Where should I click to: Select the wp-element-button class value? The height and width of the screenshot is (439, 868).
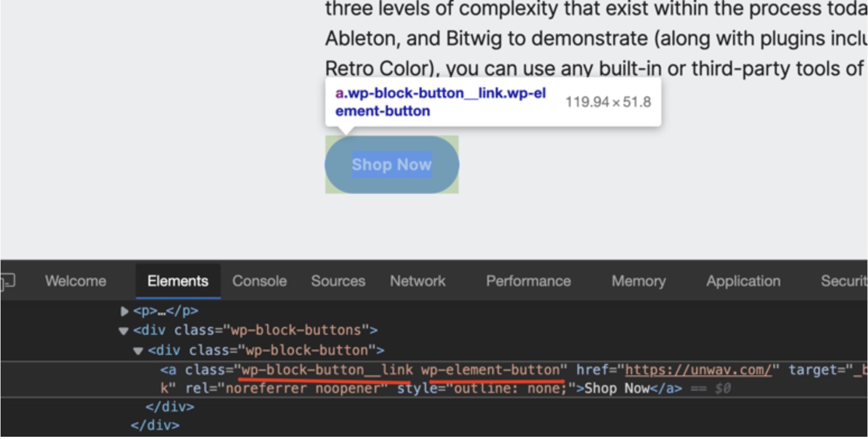(x=490, y=370)
